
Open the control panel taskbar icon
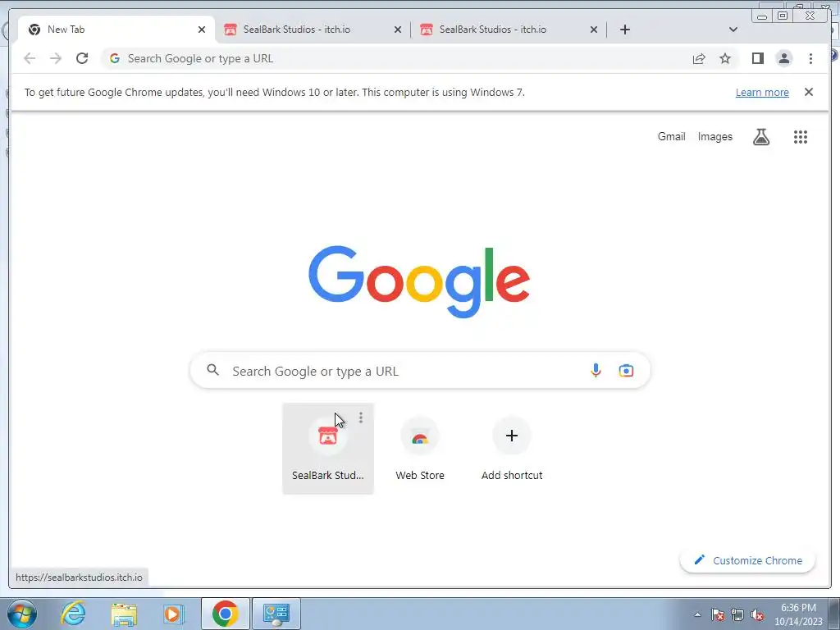point(276,614)
